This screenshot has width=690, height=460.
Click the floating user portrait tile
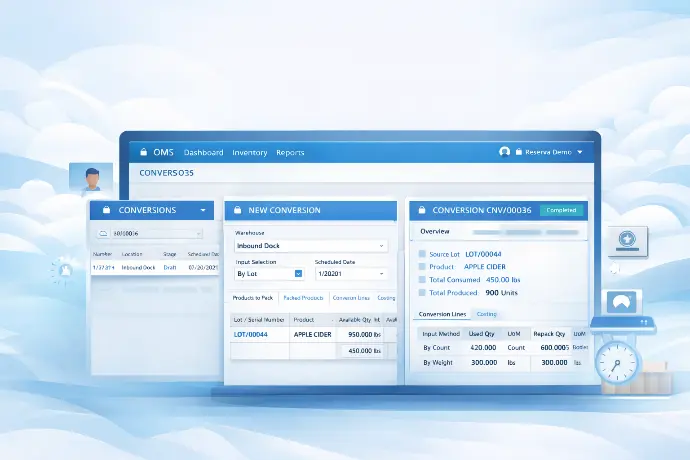point(91,177)
